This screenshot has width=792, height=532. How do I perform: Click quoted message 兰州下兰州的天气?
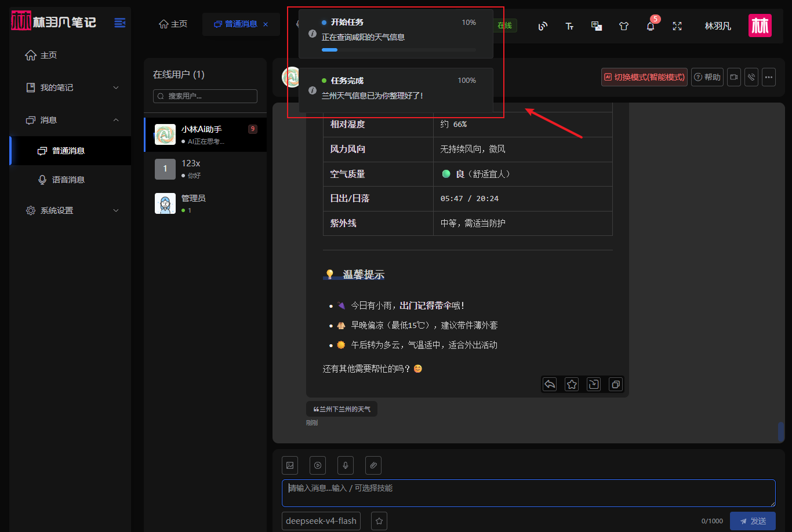tap(342, 409)
